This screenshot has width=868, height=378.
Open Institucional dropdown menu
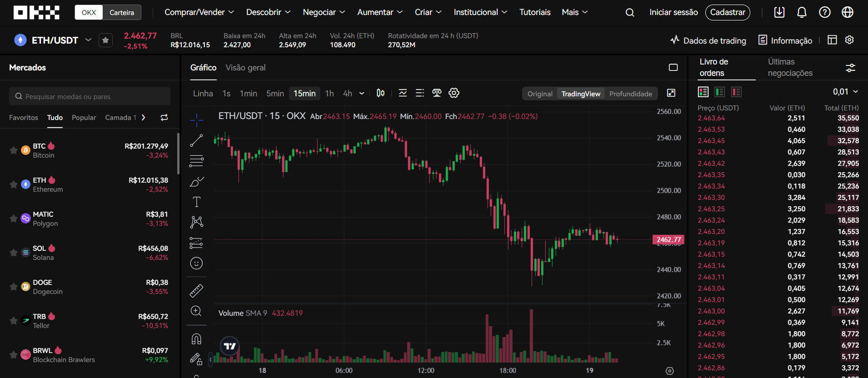point(480,12)
